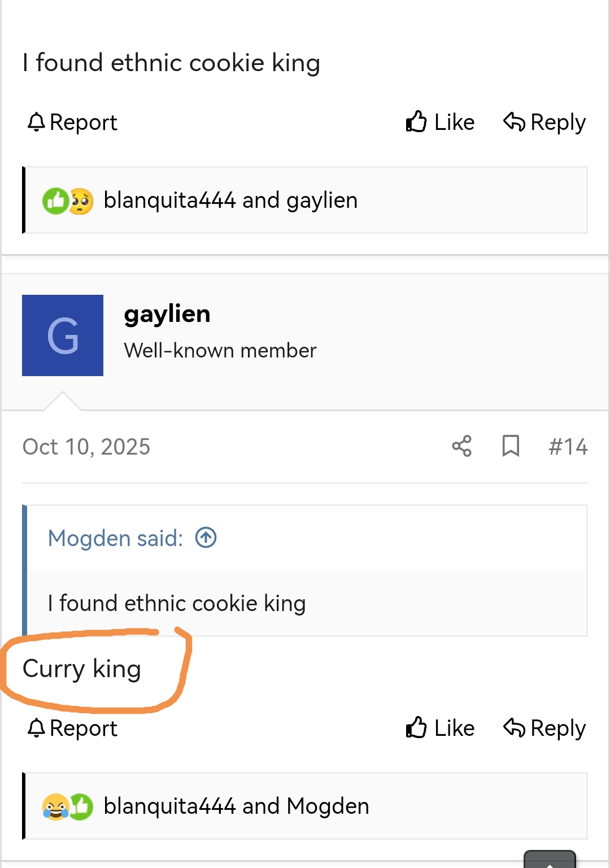This screenshot has height=868, width=610.
Task: View reactions from blanquita444 and Mogden
Action: tap(236, 806)
